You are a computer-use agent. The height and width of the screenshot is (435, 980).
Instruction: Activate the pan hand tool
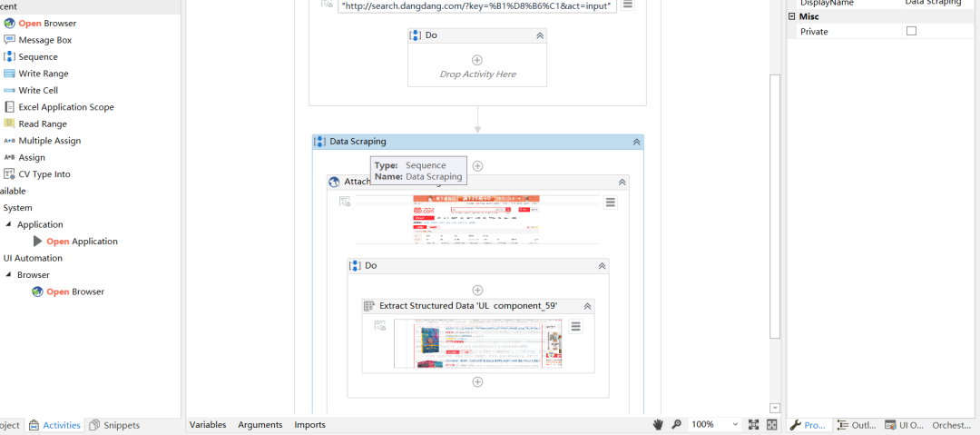pyautogui.click(x=658, y=424)
